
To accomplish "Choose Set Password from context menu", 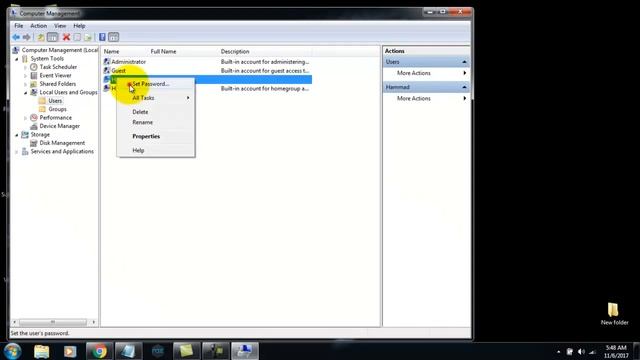I will pos(156,84).
